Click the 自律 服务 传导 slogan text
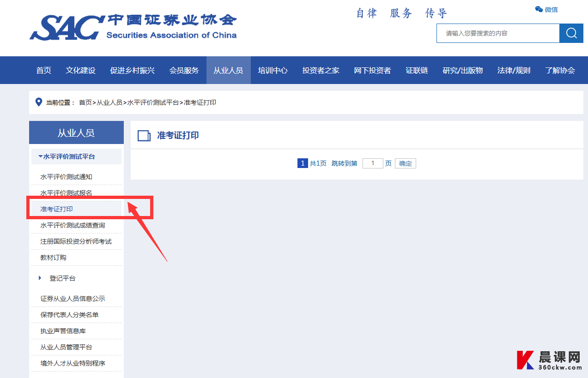 (401, 13)
